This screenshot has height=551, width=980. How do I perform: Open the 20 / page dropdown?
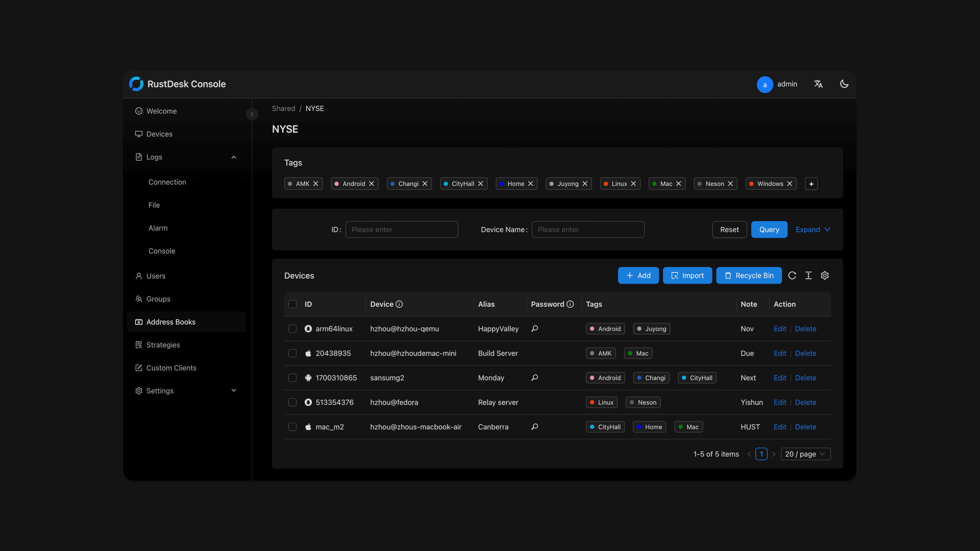point(805,454)
